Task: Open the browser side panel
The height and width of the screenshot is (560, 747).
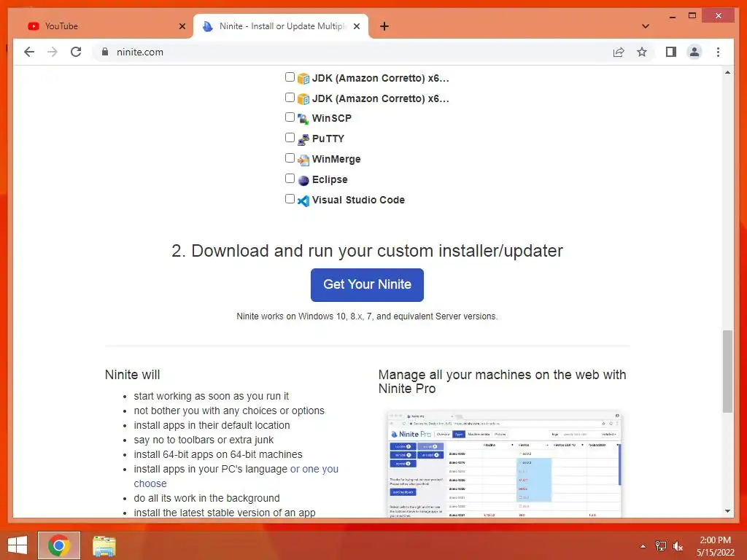Action: [x=671, y=52]
